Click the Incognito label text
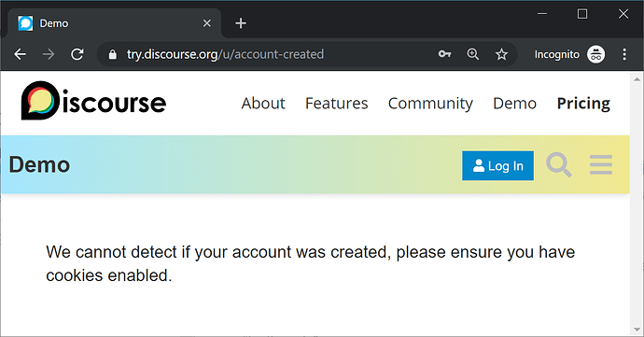Viewport: 644px width, 337px height. (x=557, y=55)
